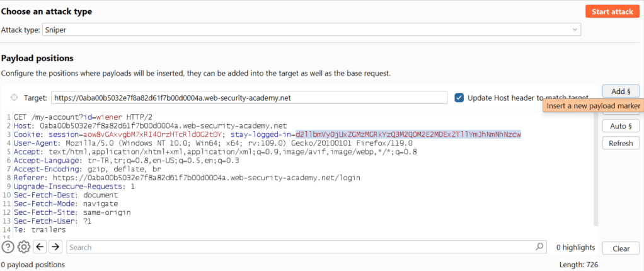
Task: Click the Auto § button
Action: (x=621, y=126)
